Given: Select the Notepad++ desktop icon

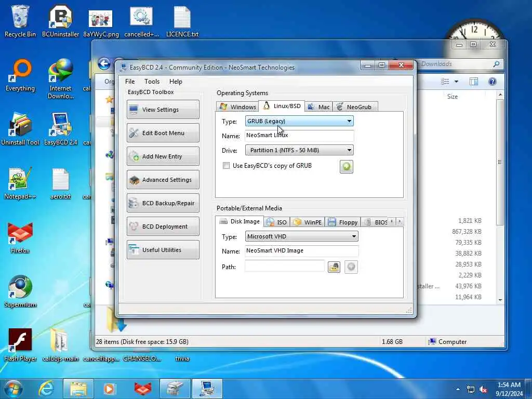Looking at the screenshot, I should 20,183.
